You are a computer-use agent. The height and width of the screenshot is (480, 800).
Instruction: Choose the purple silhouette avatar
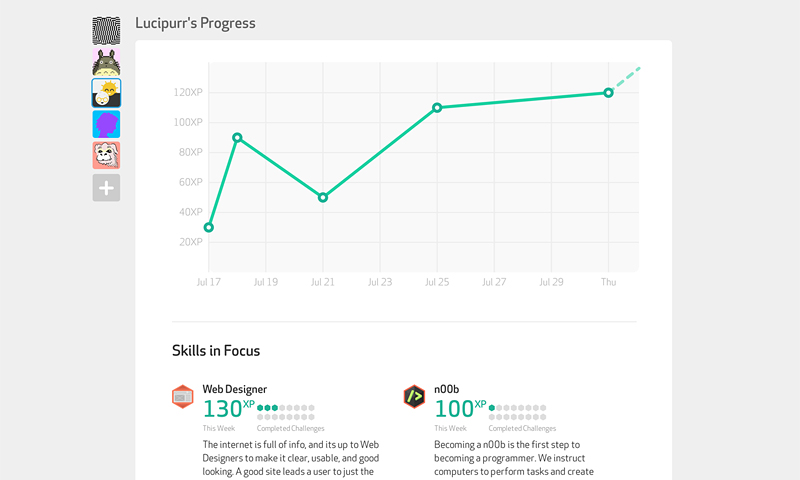pyautogui.click(x=106, y=124)
